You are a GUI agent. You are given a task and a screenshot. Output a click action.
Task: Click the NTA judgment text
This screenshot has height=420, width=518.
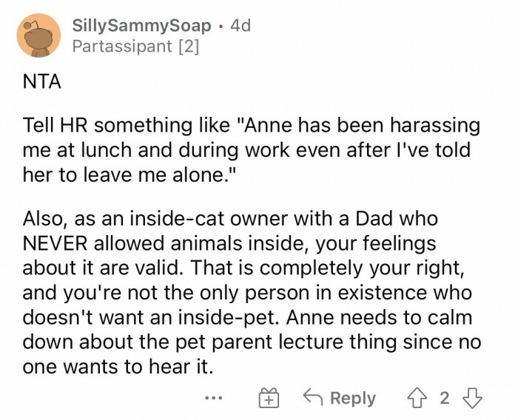40,83
